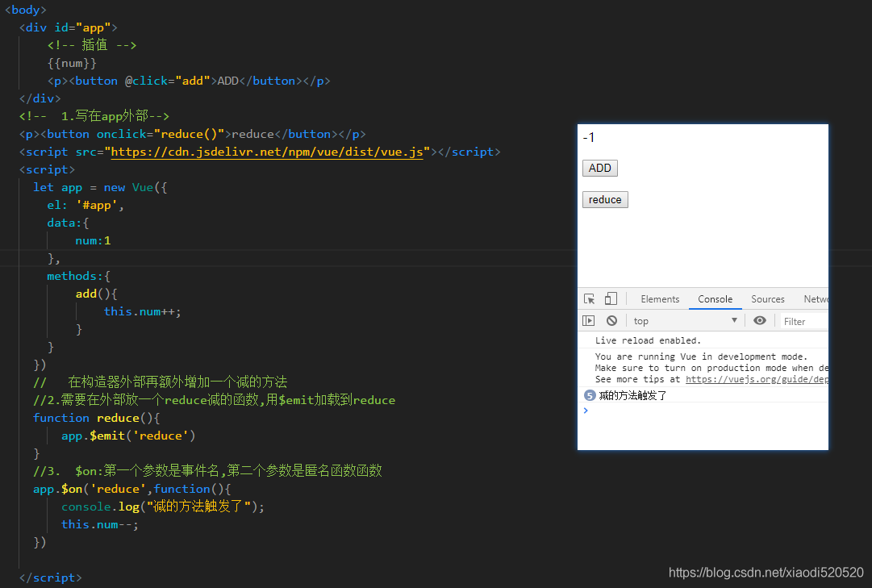Select the 减的方法触发了 console log message
872x588 pixels.
(x=632, y=395)
